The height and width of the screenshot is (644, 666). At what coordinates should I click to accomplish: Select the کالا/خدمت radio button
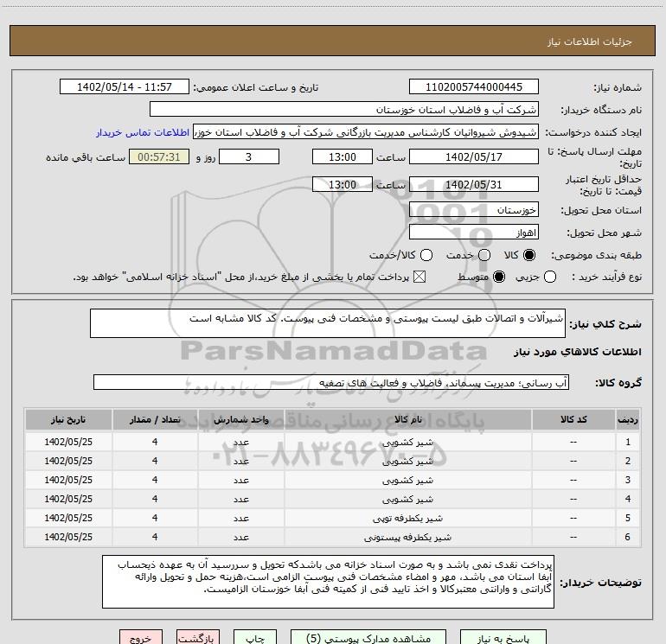pos(426,255)
